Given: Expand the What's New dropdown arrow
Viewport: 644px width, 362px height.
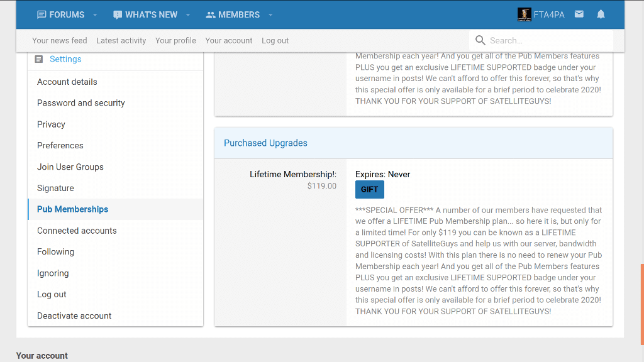Looking at the screenshot, I should point(188,14).
